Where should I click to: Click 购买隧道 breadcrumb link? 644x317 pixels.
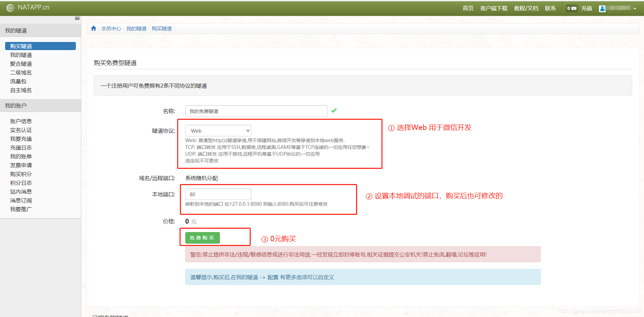tap(162, 28)
